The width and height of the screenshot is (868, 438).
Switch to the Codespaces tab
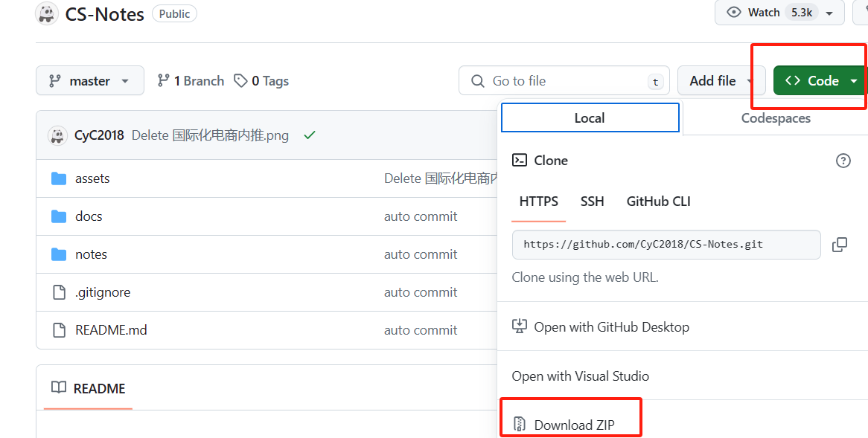point(776,117)
